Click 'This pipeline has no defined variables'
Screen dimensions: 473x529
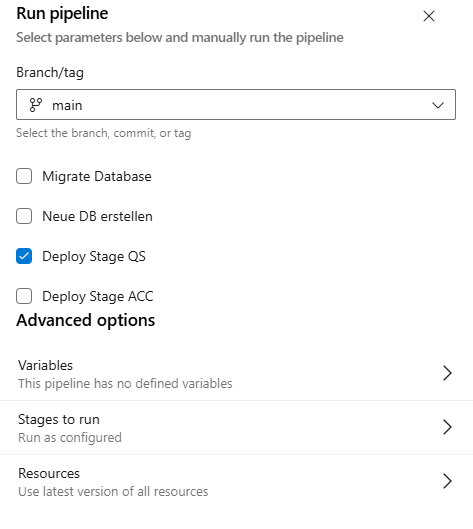pyautogui.click(x=125, y=384)
